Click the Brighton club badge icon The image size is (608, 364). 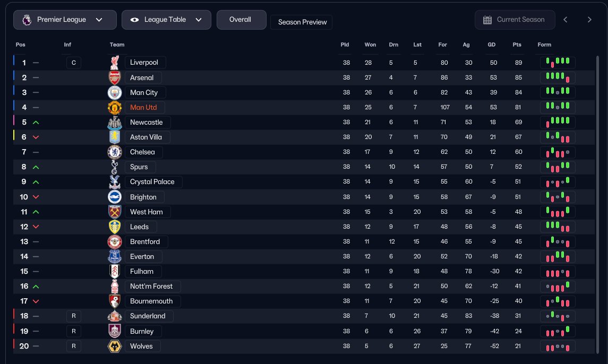(115, 197)
